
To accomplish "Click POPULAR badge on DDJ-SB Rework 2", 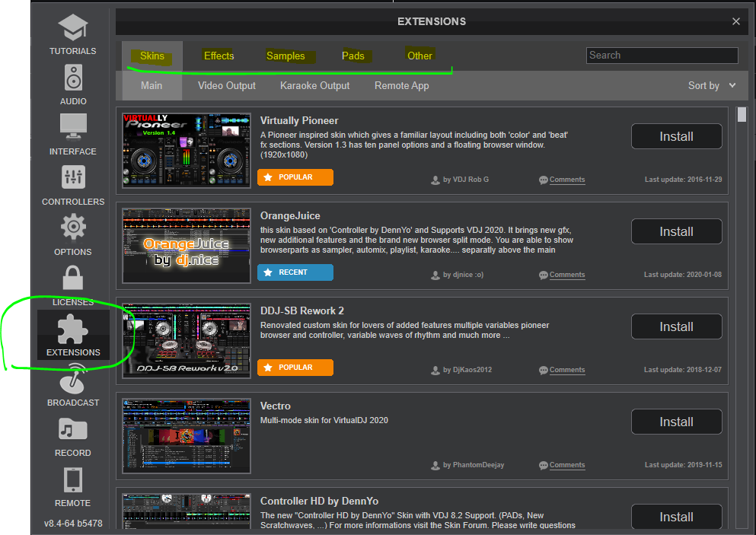I will tap(295, 368).
